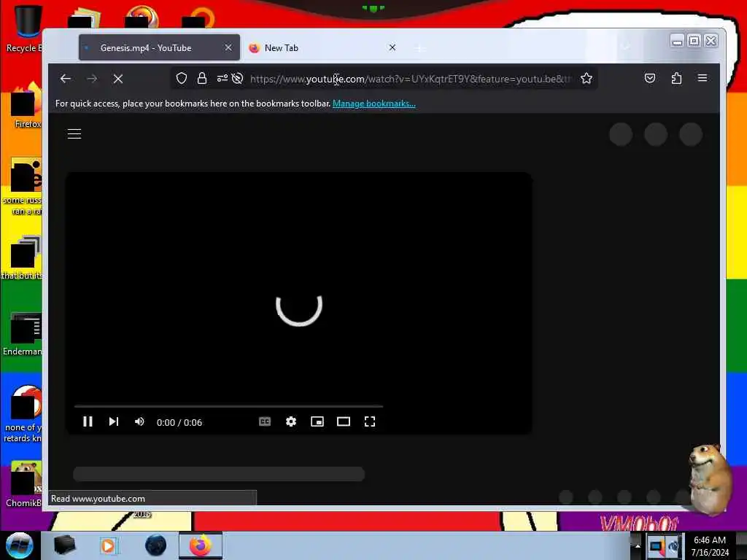The image size is (747, 560).
Task: Click the 0:00 / 0:06 time display
Action: click(179, 422)
